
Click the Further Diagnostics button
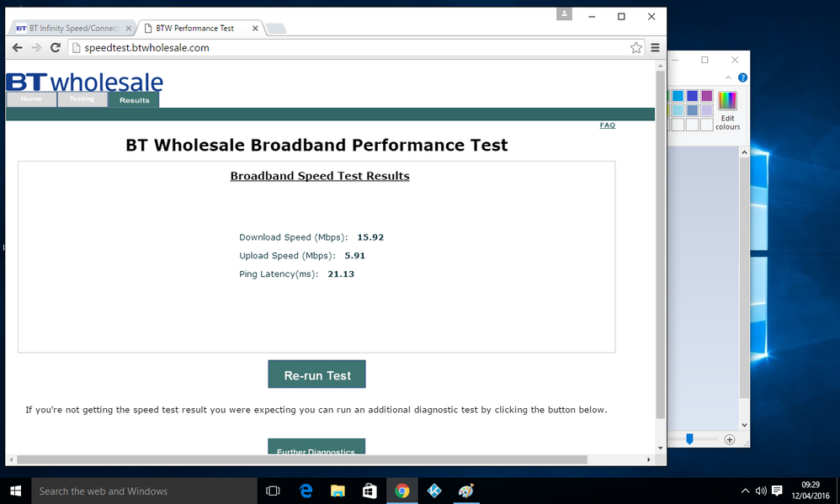point(316,448)
